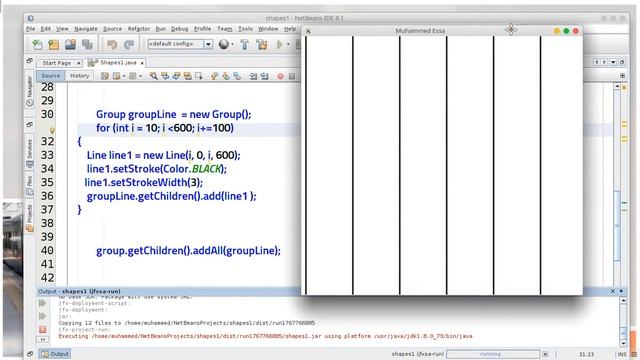This screenshot has width=640, height=360.
Task: Click the Find Selection magnifier icon
Action: tap(153, 76)
